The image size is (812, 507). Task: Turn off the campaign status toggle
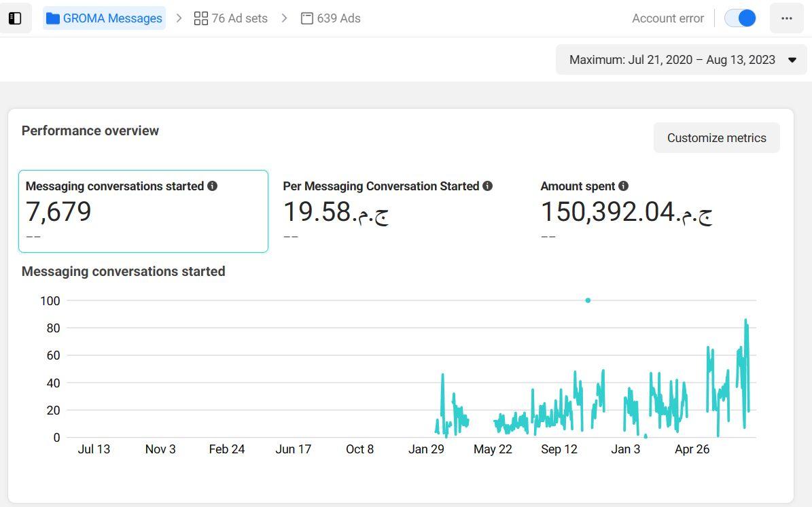pos(740,18)
